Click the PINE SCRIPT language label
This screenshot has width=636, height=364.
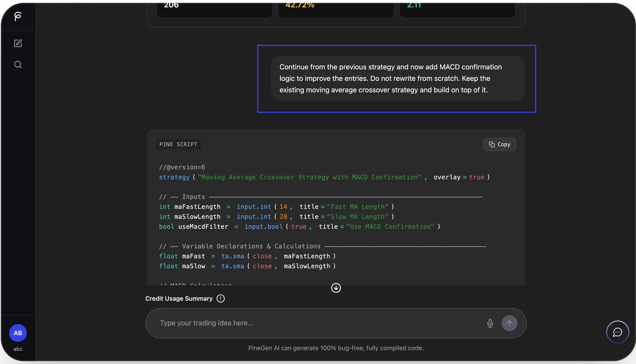(178, 144)
